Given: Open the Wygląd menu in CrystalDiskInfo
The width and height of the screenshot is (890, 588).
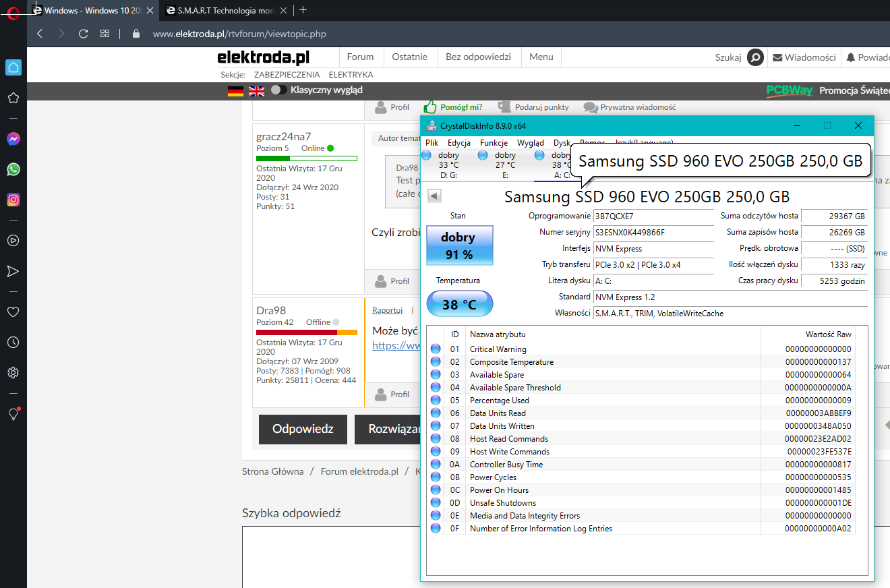Looking at the screenshot, I should [531, 143].
